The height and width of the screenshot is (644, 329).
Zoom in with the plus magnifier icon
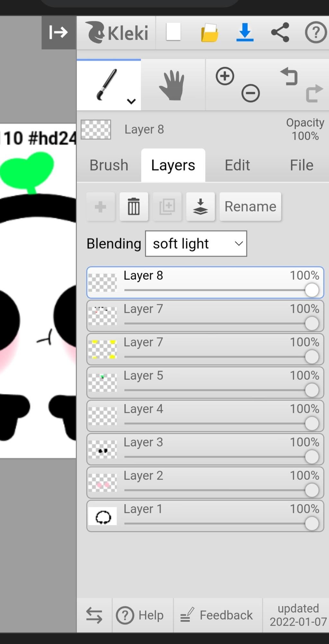pos(225,76)
